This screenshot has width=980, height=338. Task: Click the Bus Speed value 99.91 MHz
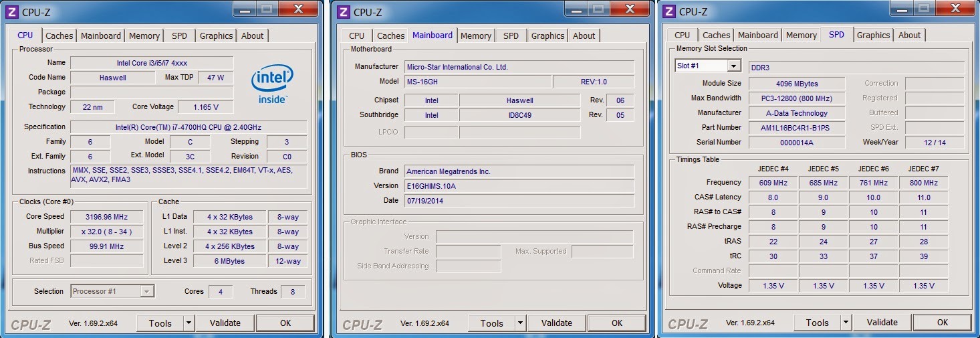107,246
